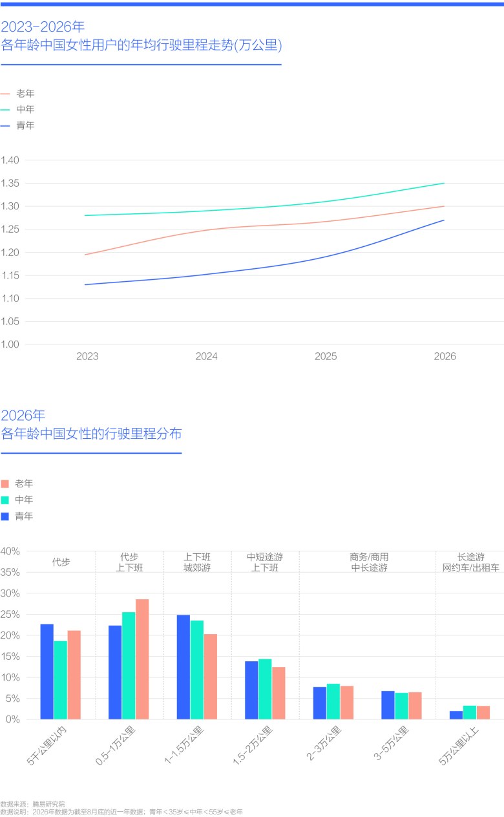
Task: Click the "长途游 网约车/出租车" column header
Action: (x=470, y=562)
